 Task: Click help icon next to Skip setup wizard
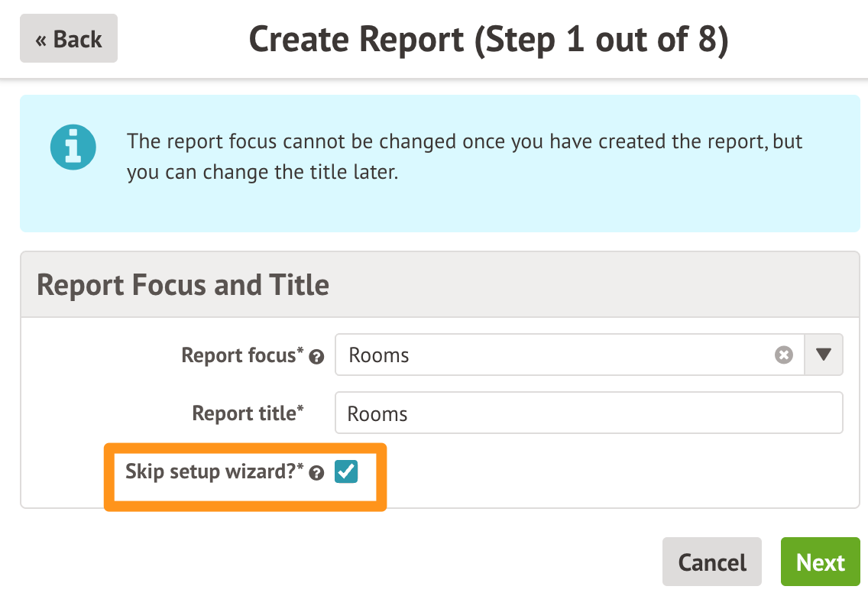pos(317,474)
